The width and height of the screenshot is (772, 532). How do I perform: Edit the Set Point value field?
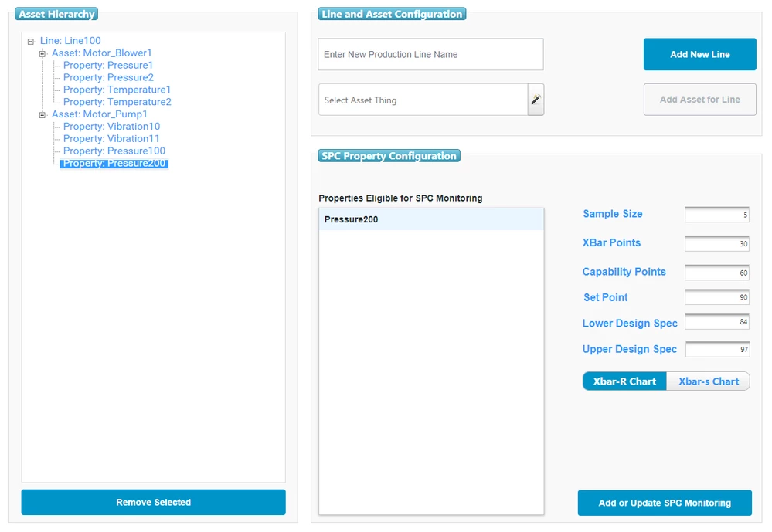717,297
